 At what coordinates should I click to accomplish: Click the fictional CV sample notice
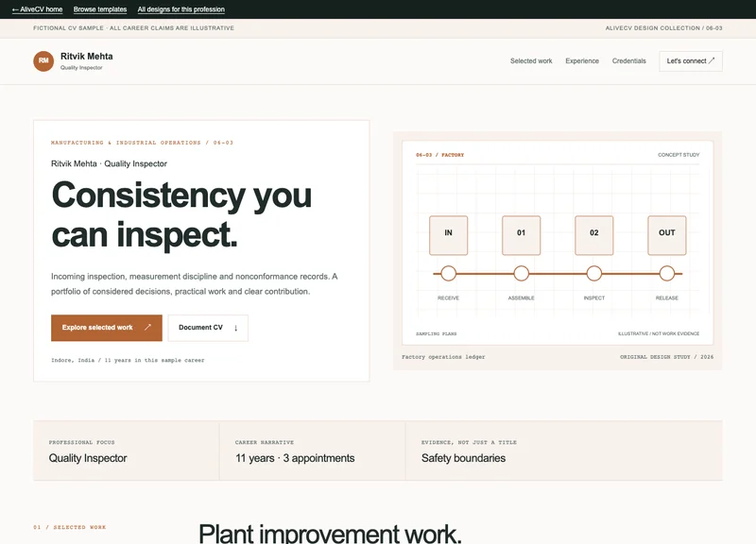pyautogui.click(x=133, y=28)
